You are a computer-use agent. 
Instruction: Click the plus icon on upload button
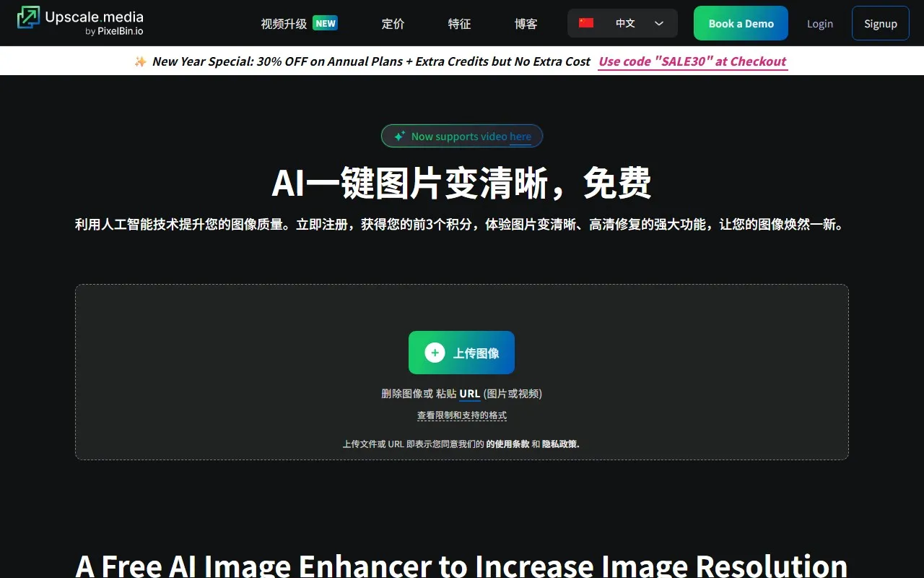435,353
